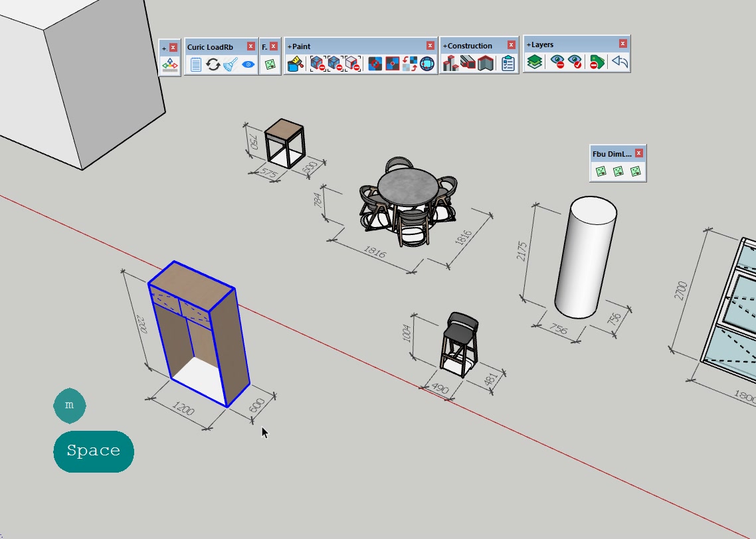Close the +Paint toolbar

[430, 45]
